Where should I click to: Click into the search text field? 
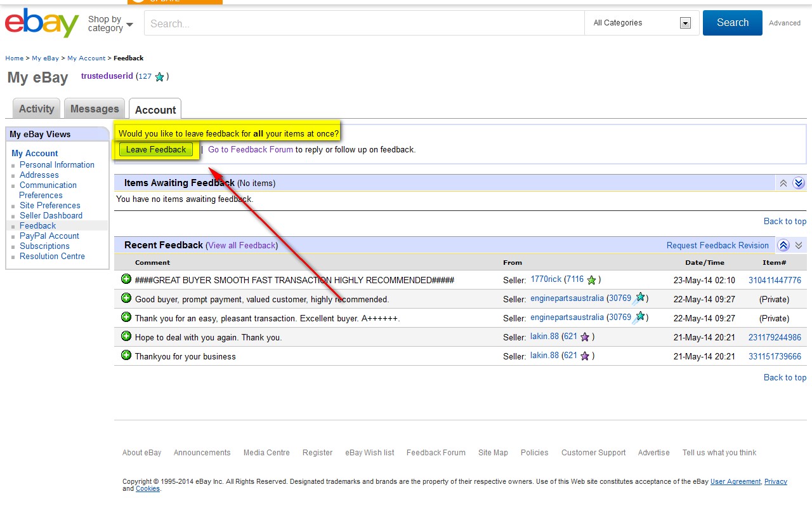(x=363, y=23)
